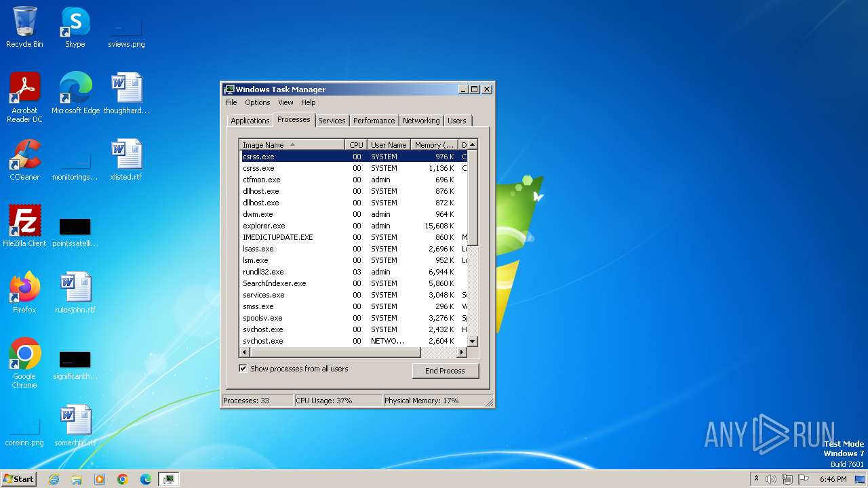Select xlisted.rtf document icon

(126, 160)
